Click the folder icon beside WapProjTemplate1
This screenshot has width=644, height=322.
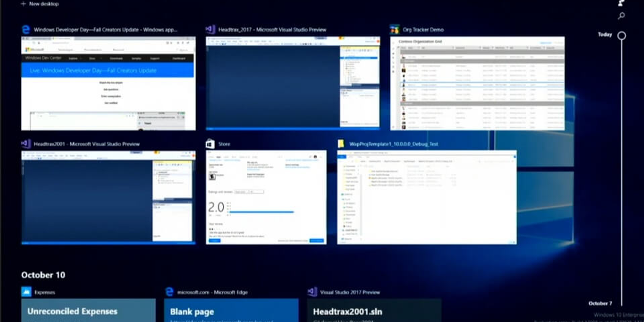pyautogui.click(x=341, y=144)
